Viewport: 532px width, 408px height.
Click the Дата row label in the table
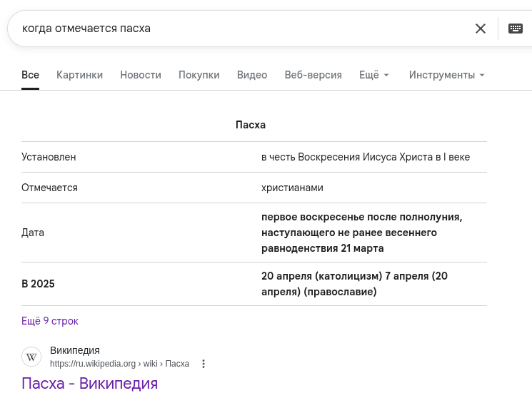tap(33, 233)
